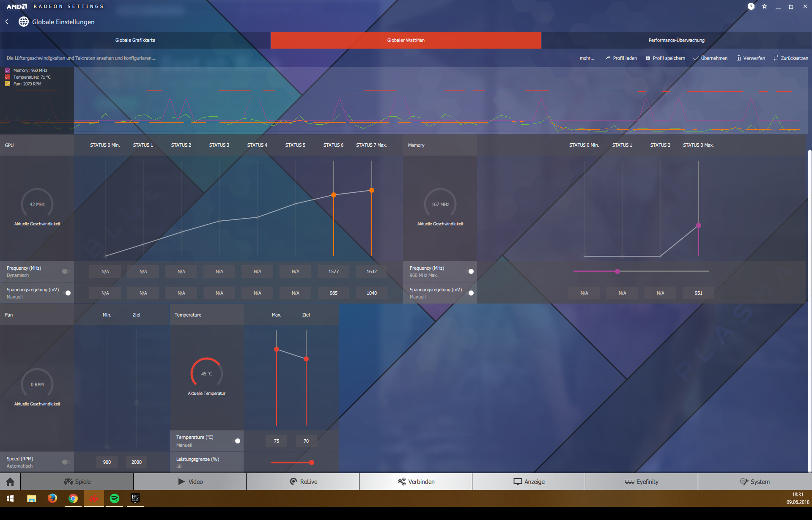Open Spotify from the taskbar
The image size is (812, 520).
(x=115, y=498)
